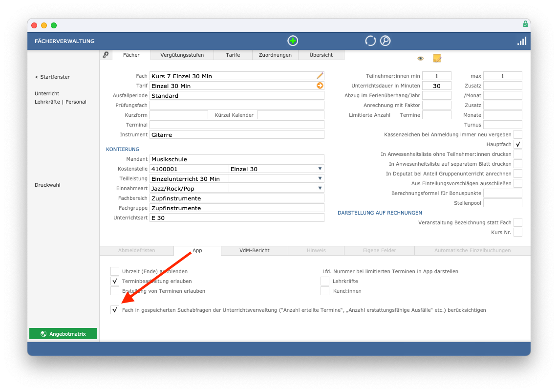Click the Instrument field 'Gitarre'
This screenshot has height=392, width=558.
point(236,134)
